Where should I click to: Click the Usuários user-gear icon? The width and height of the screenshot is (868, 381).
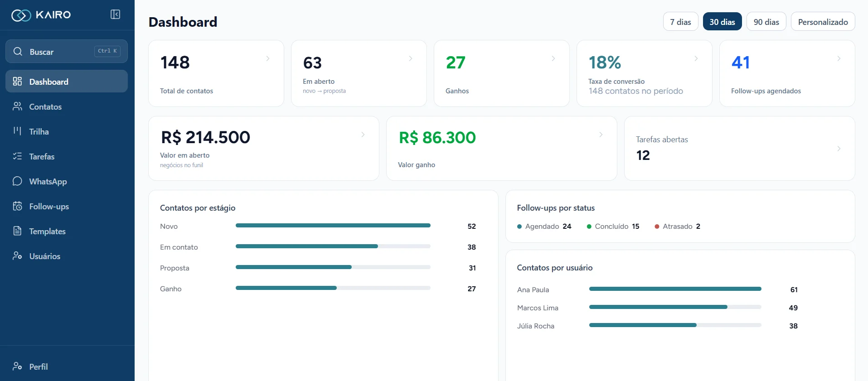[x=17, y=256]
